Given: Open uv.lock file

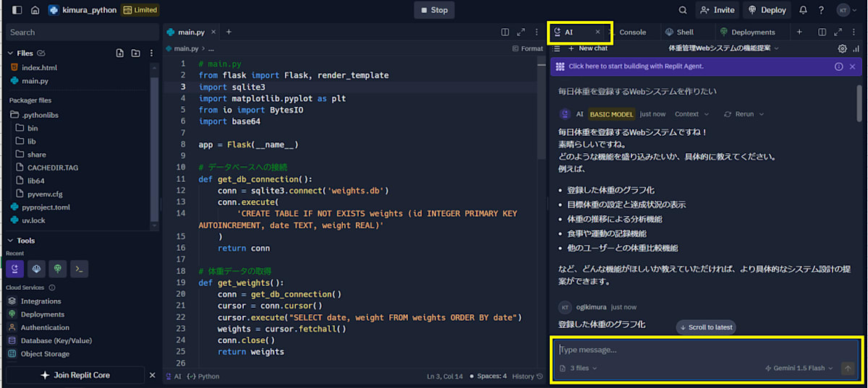Looking at the screenshot, I should 33,220.
